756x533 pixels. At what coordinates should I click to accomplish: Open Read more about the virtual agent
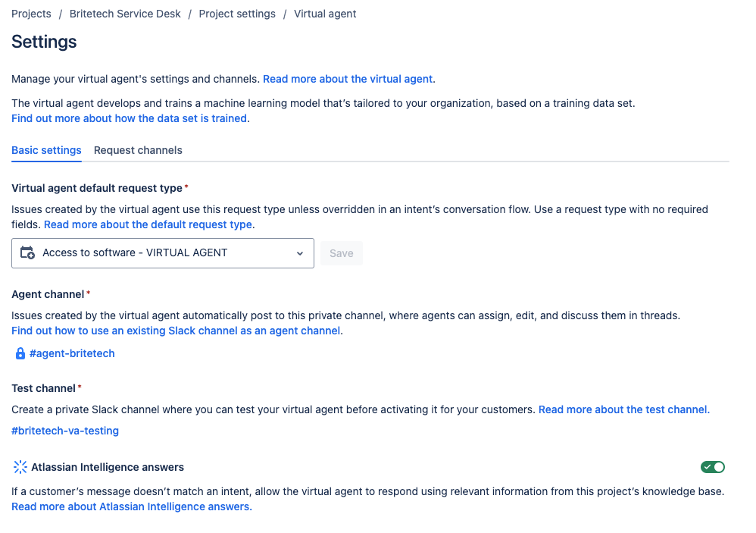click(348, 78)
